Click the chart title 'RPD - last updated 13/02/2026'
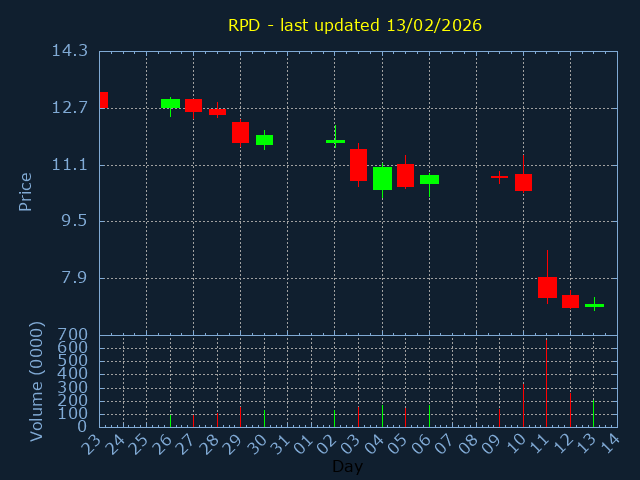The width and height of the screenshot is (640, 480). tap(354, 25)
